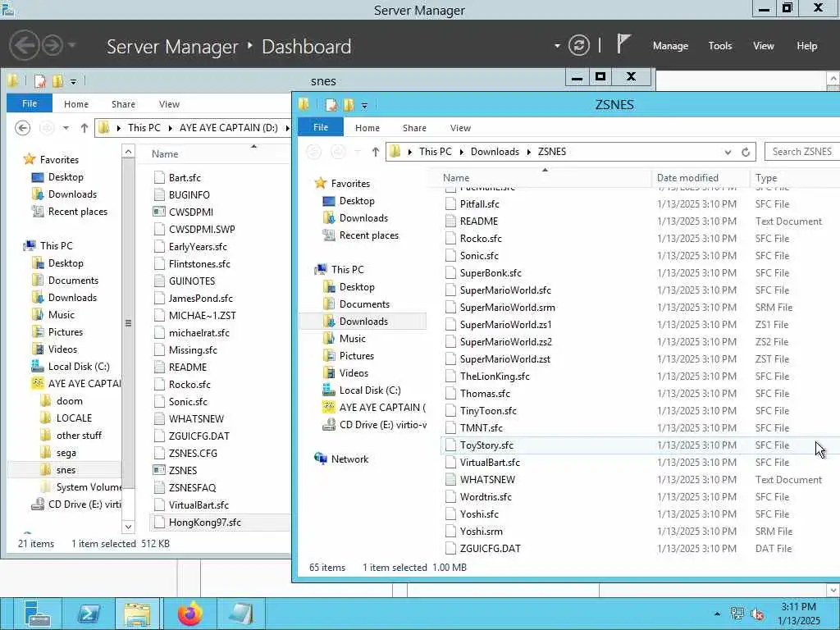Select LOCALE folder in snes sidebar

74,418
